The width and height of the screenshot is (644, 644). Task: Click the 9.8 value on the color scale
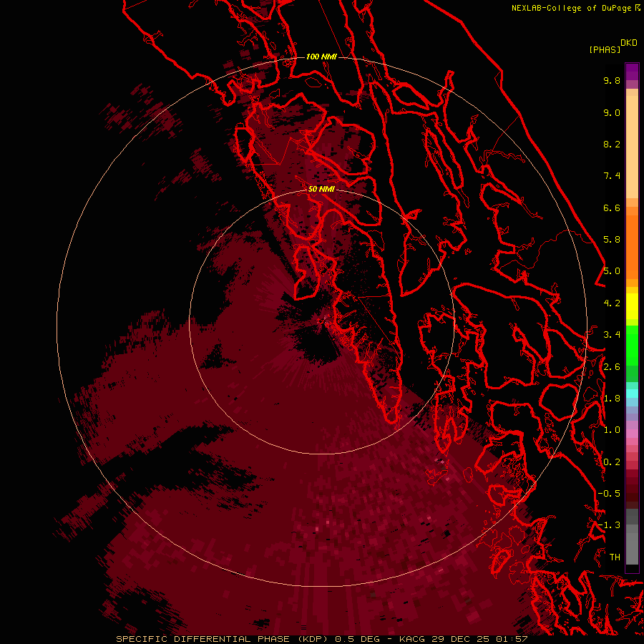pyautogui.click(x=612, y=80)
